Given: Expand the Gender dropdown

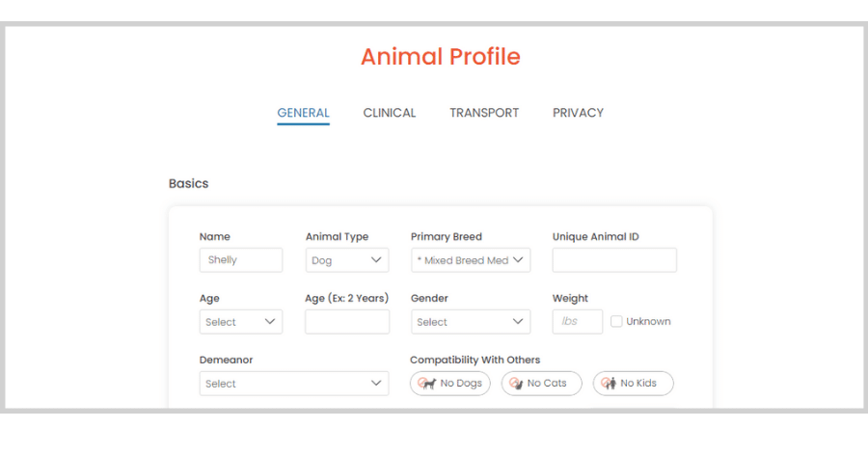Looking at the screenshot, I should click(x=471, y=322).
